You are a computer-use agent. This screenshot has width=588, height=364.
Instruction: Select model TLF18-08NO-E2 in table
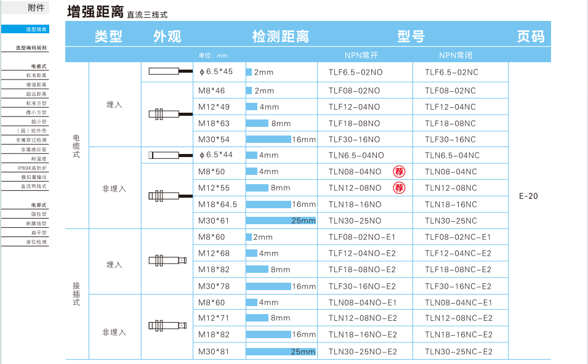click(362, 270)
